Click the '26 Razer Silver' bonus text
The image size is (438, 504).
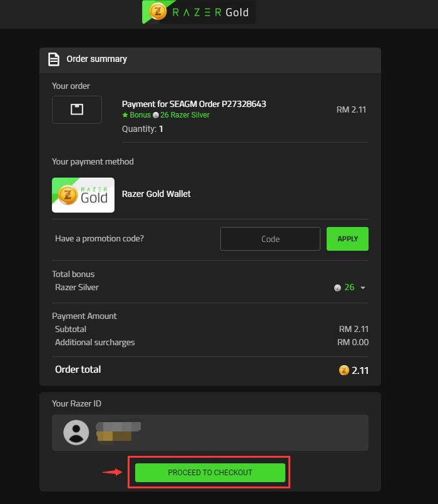coord(185,115)
